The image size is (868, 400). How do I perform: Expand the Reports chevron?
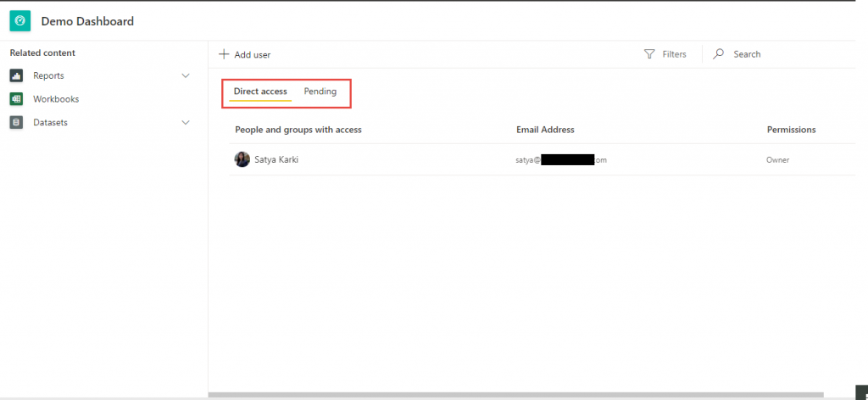point(186,75)
